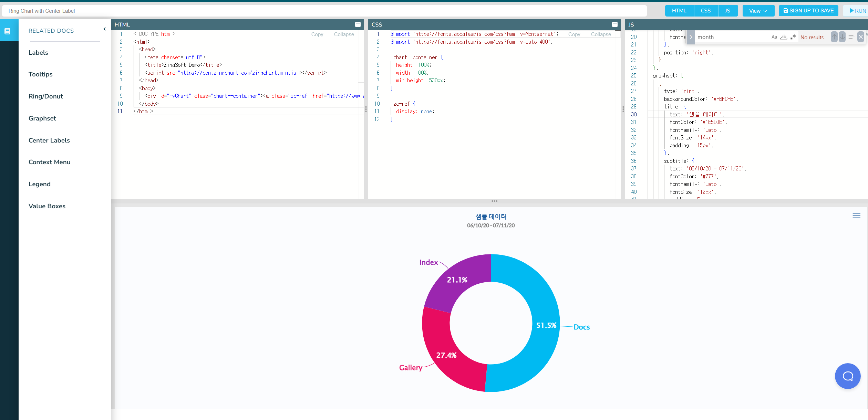Screen dimensions: 868x420
Task: Collapse the HTML panel code
Action: click(x=344, y=34)
